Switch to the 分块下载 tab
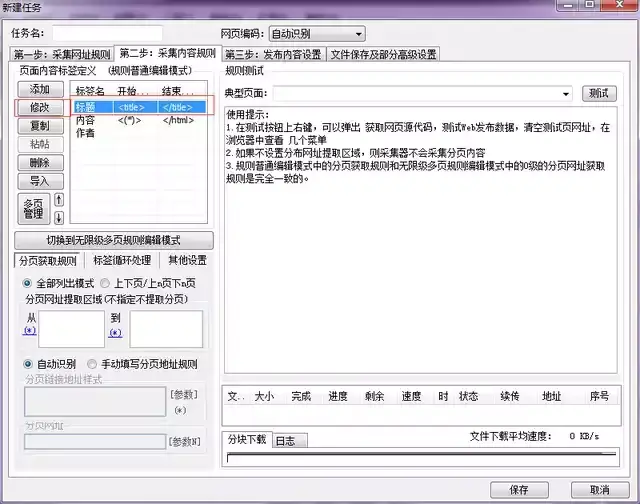This screenshot has width=640, height=504. click(x=247, y=440)
